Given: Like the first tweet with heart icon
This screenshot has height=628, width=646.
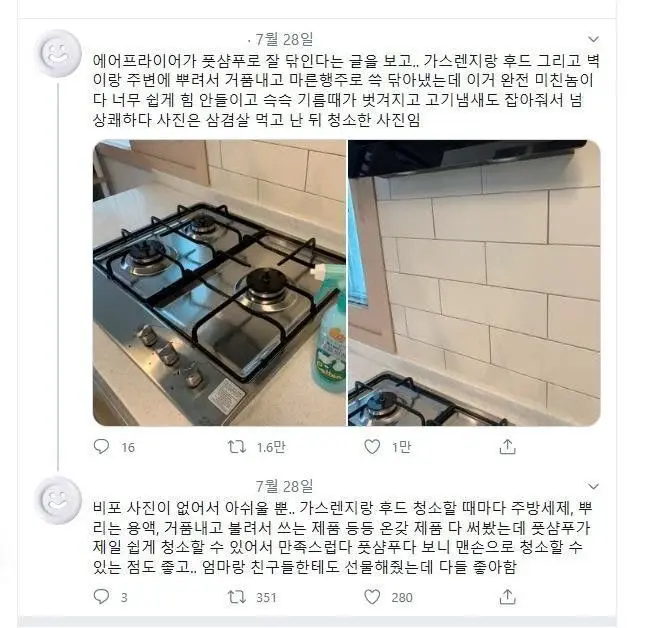Looking at the screenshot, I should pos(372,447).
